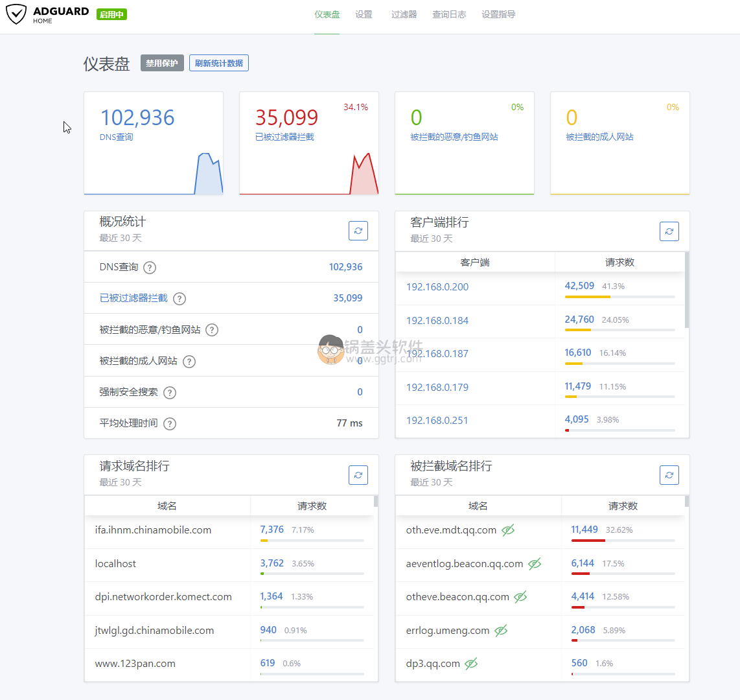Screen dimensions: 740x700
Task: Click the 强制安全搜索 help icon
Action: click(169, 392)
